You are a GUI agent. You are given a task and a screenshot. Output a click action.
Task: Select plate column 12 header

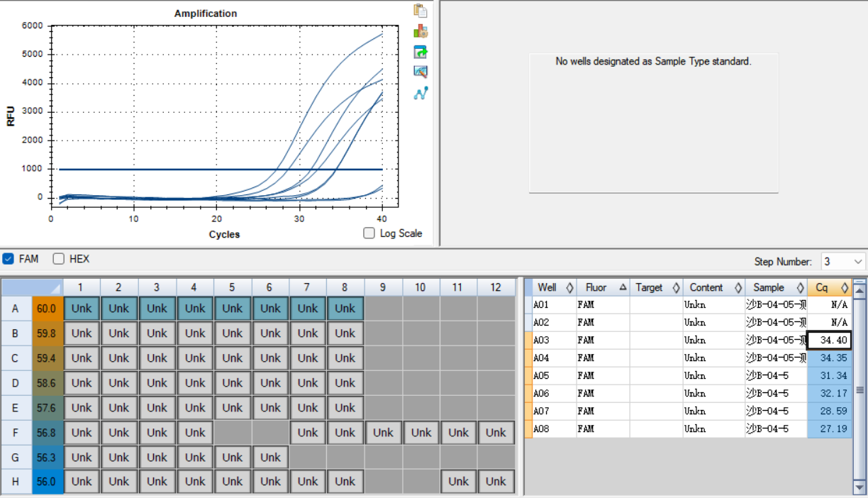click(x=496, y=287)
